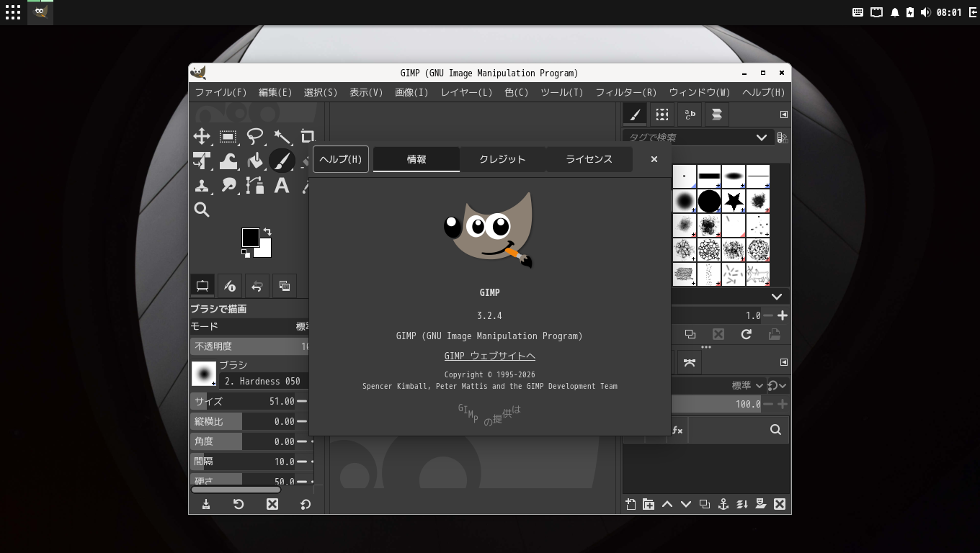This screenshot has height=553, width=980.
Task: Select the Move tool in the toolbox
Action: 202,136
